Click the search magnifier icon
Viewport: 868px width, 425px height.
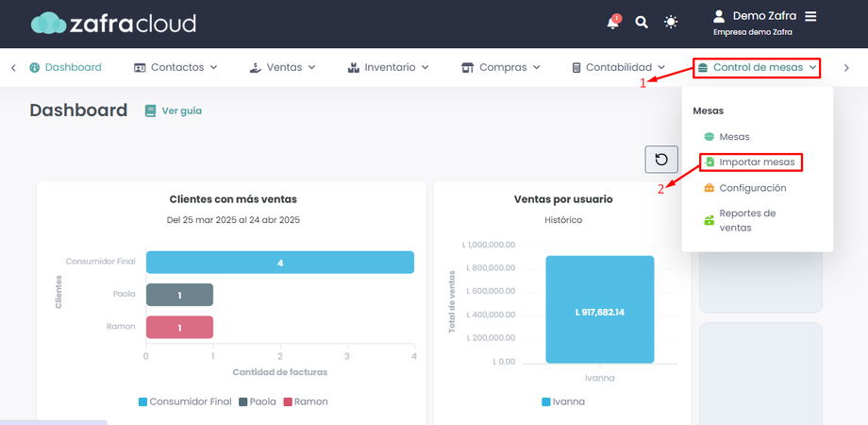tap(641, 22)
